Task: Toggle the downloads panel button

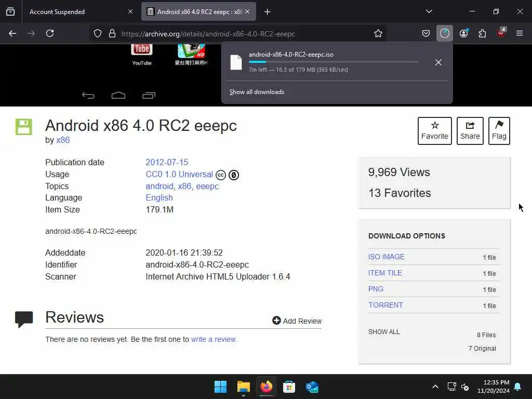Action: tap(445, 33)
